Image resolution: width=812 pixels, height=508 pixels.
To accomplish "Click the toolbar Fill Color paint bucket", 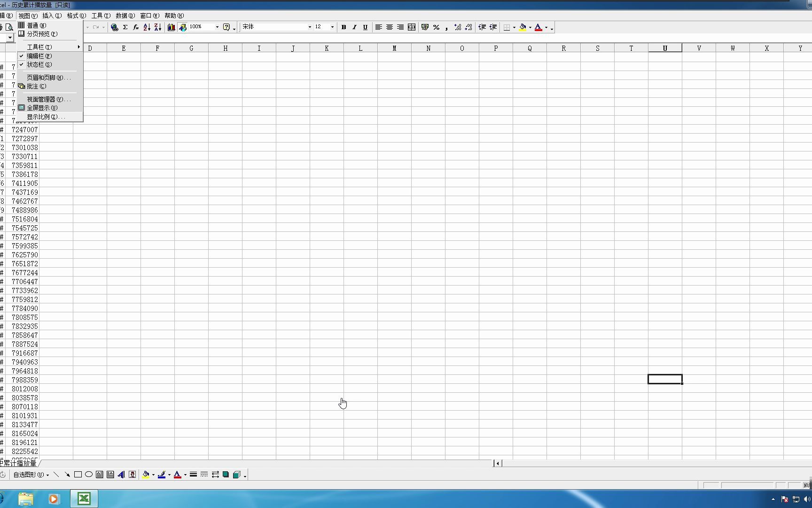I will click(x=523, y=27).
